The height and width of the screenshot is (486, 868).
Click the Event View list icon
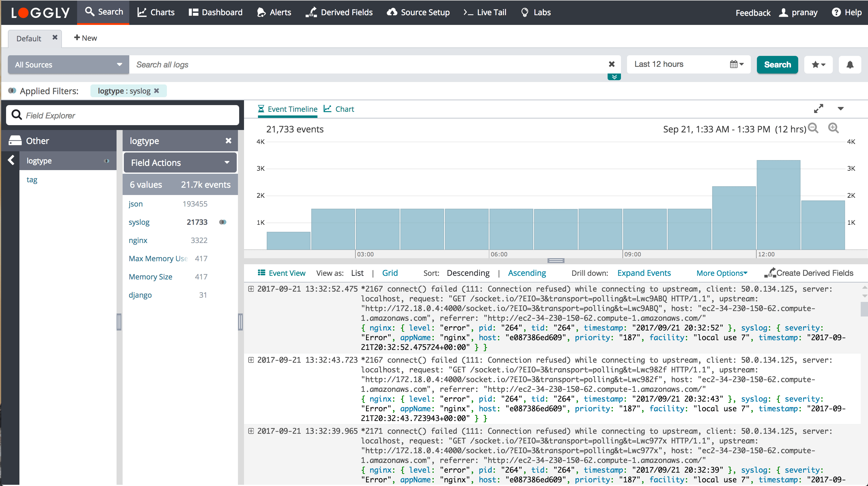click(x=262, y=272)
